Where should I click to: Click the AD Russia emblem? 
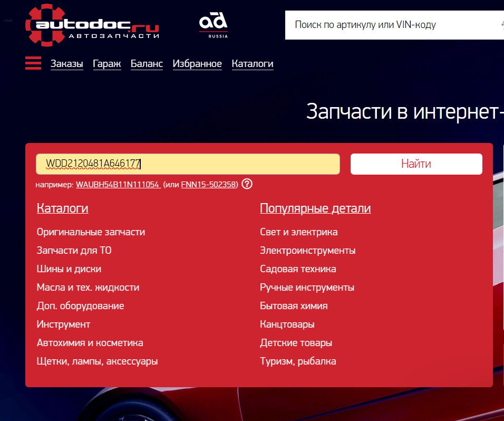click(x=214, y=24)
